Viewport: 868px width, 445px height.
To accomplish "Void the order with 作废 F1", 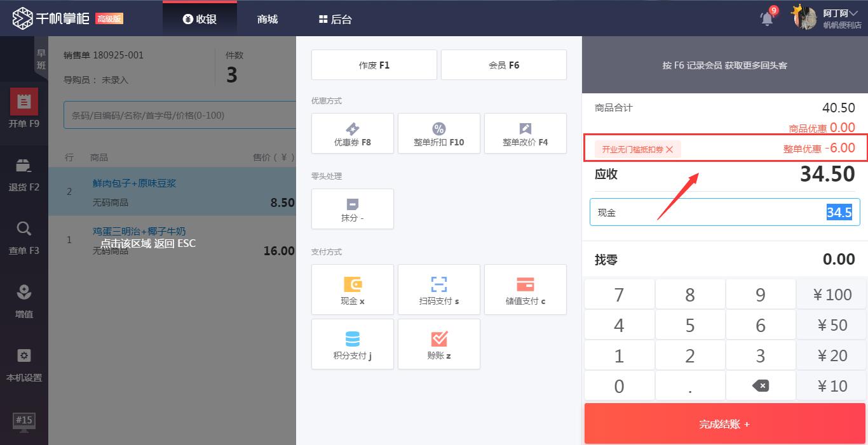I will click(x=374, y=65).
